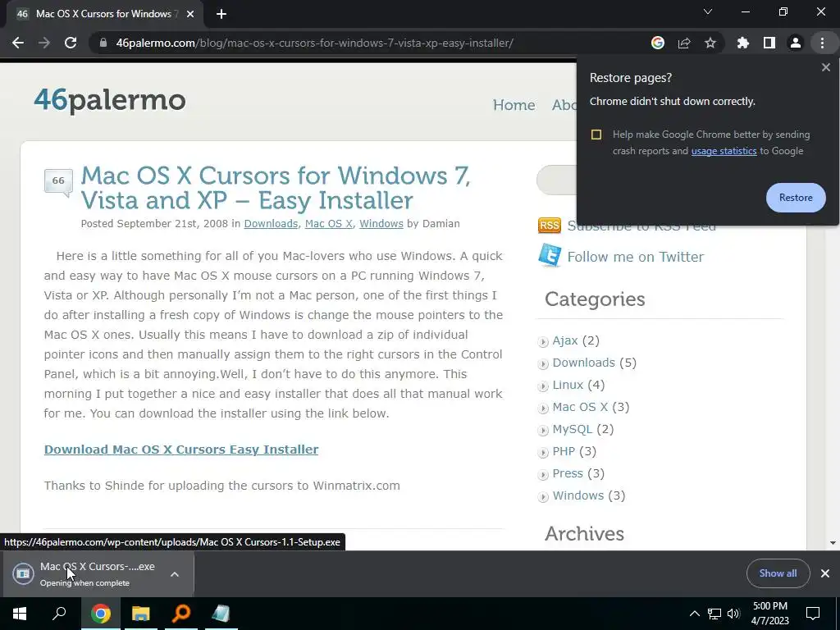The width and height of the screenshot is (840, 630).
Task: Close the downloads bar
Action: click(x=825, y=573)
